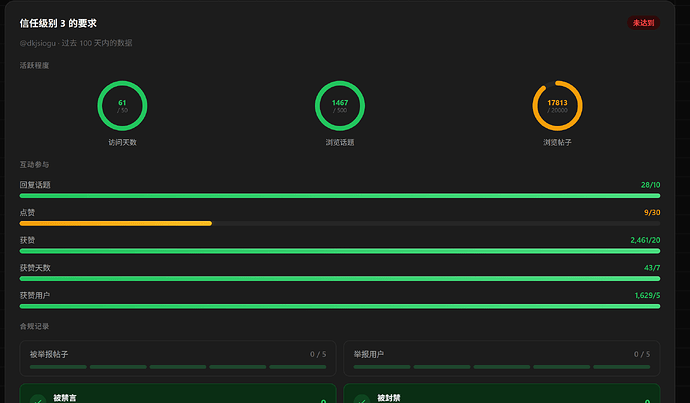Viewport: 690px width, 403px height.
Task: Click the 被举报帖子 segmented indicator bar
Action: click(x=178, y=367)
